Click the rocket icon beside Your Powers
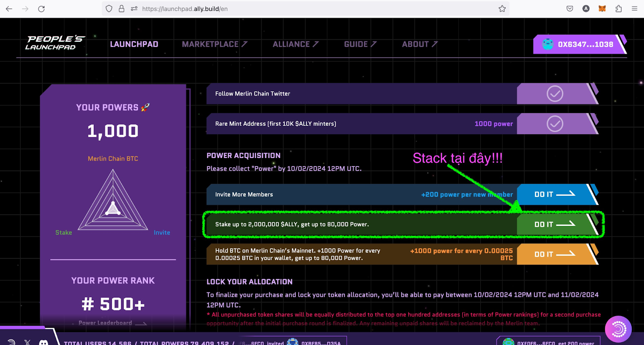The image size is (644, 345). click(x=145, y=107)
